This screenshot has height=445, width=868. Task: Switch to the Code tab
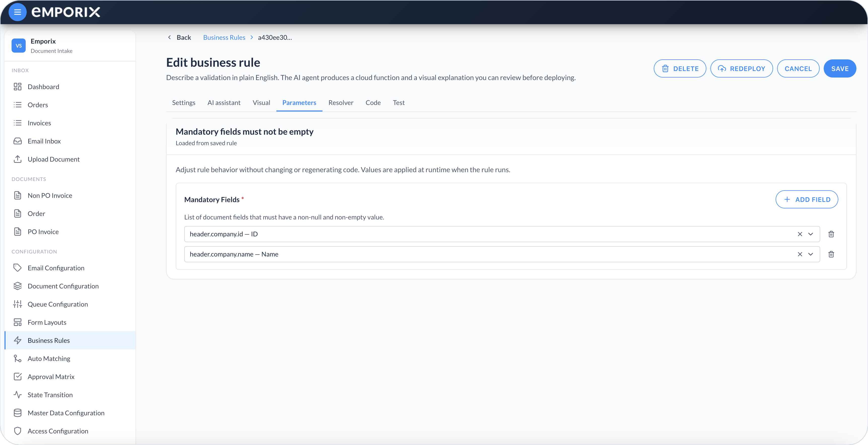coord(373,103)
